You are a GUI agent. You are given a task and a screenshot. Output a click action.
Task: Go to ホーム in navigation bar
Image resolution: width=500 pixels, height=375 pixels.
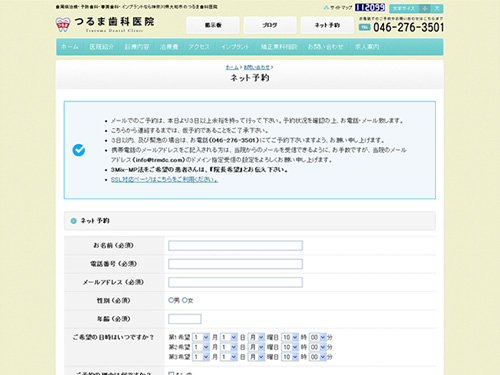coord(70,47)
